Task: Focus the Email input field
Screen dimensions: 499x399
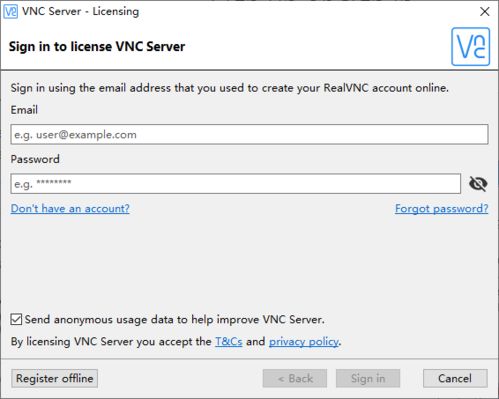Action: pyautogui.click(x=249, y=134)
